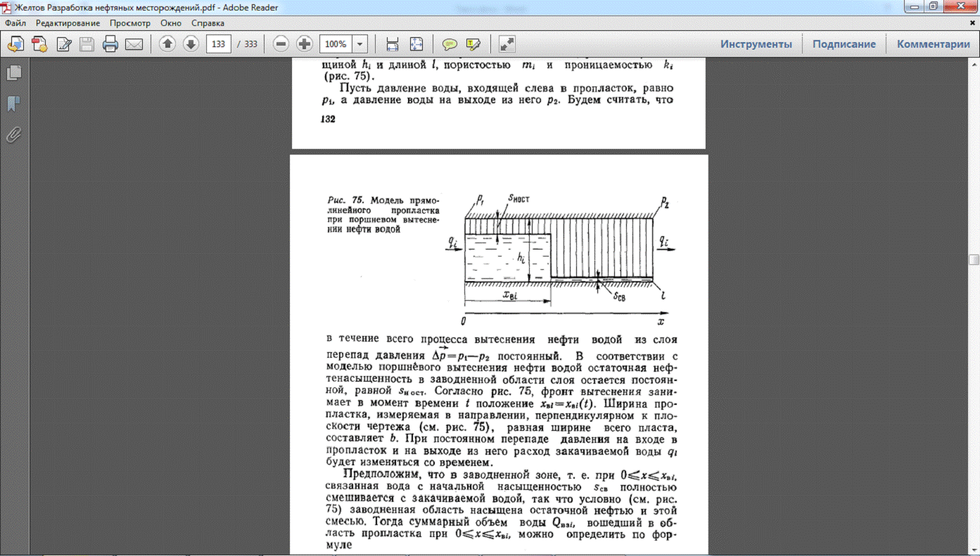Image resolution: width=980 pixels, height=556 pixels.
Task: Open the Справка menu
Action: (x=208, y=23)
